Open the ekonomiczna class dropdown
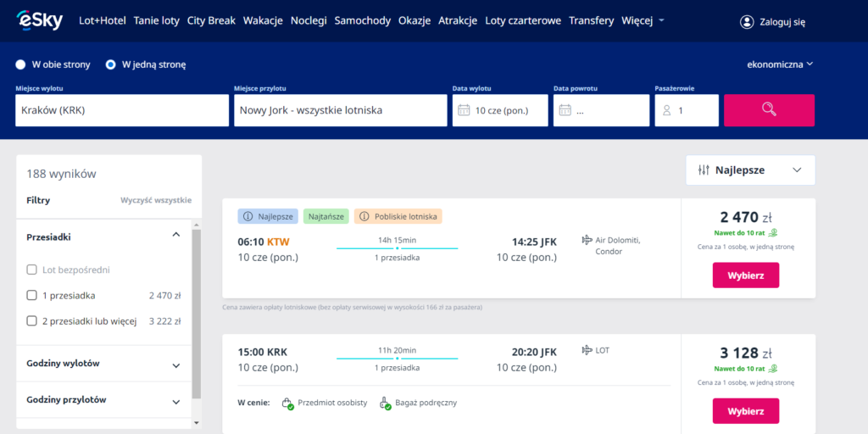This screenshot has height=434, width=868. tap(780, 64)
